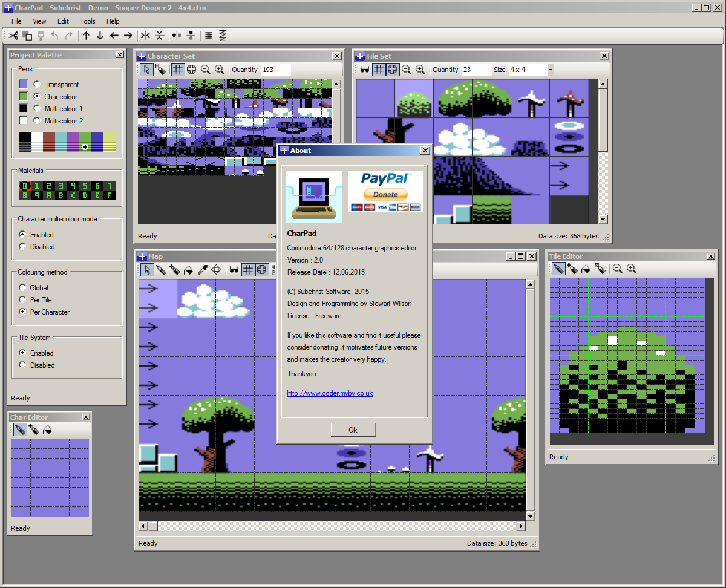Select material F in the Materials grid
The height and width of the screenshot is (588, 726).
(x=109, y=195)
